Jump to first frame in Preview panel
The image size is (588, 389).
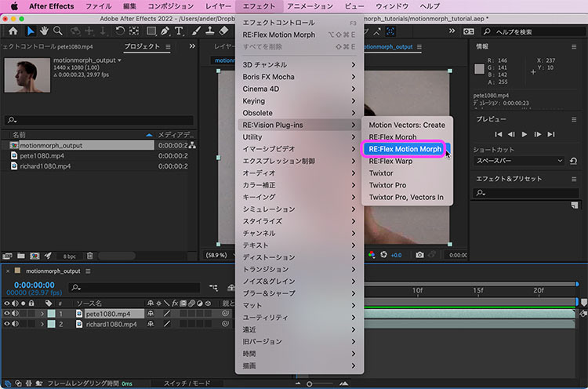pyautogui.click(x=498, y=134)
